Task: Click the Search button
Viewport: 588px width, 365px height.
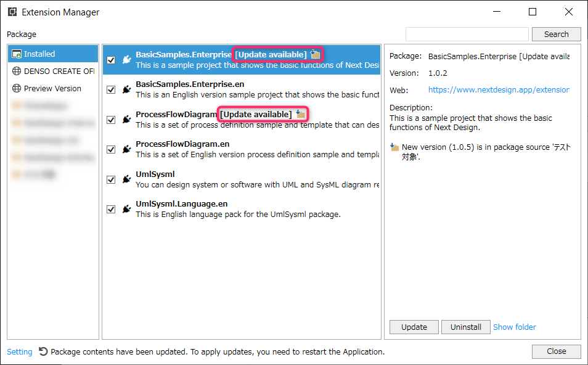Action: (556, 34)
